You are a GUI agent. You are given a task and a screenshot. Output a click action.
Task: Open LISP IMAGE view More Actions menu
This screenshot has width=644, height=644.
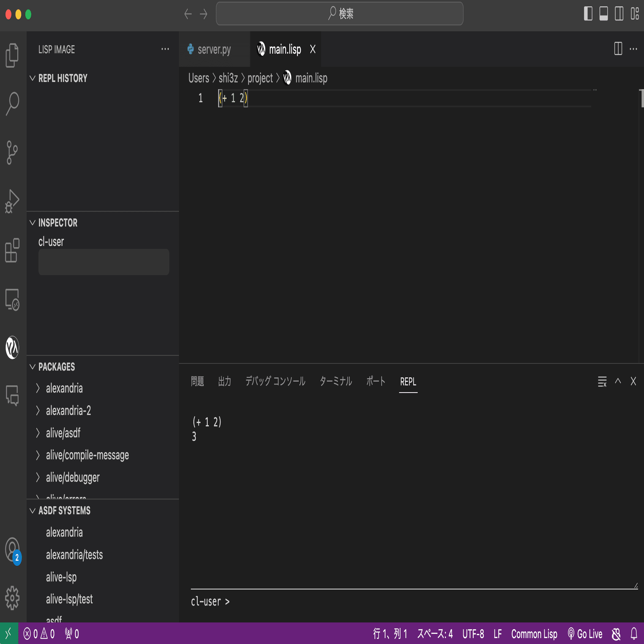(165, 49)
